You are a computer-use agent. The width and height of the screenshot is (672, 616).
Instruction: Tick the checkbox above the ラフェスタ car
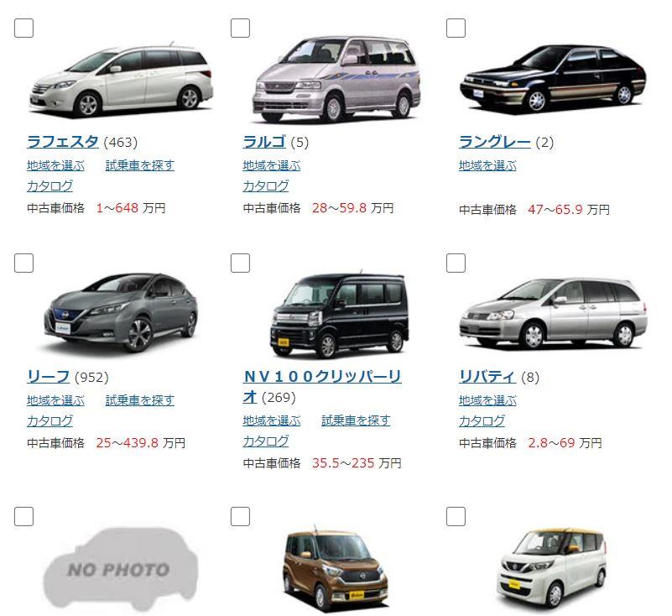tap(23, 29)
